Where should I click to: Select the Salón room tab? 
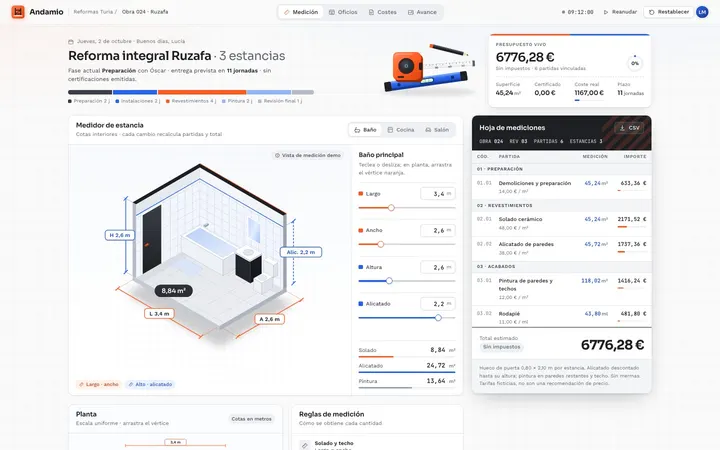coord(437,130)
